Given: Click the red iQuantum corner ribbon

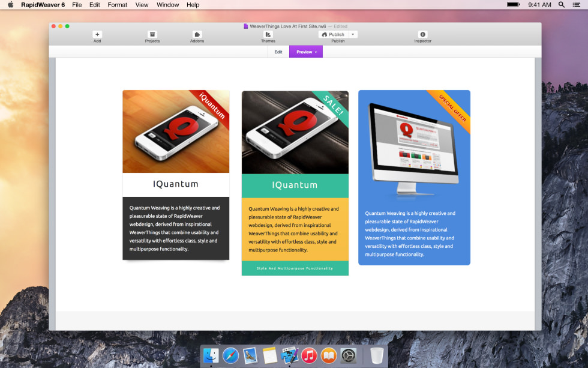Looking at the screenshot, I should (212, 106).
